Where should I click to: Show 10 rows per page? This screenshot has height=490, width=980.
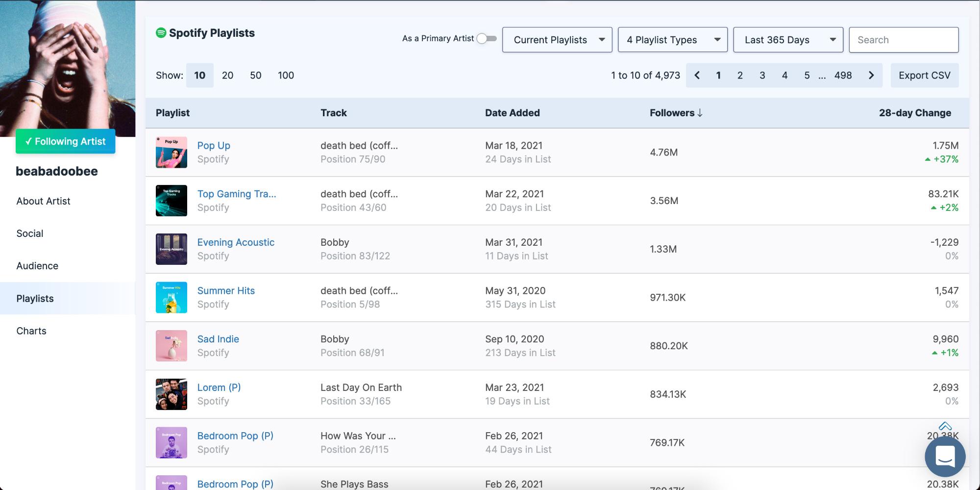coord(200,76)
